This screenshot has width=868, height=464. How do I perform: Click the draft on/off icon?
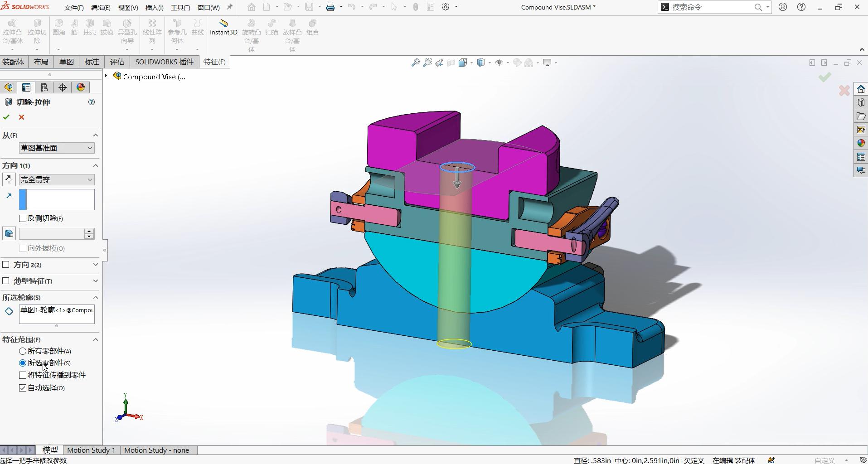(x=9, y=234)
